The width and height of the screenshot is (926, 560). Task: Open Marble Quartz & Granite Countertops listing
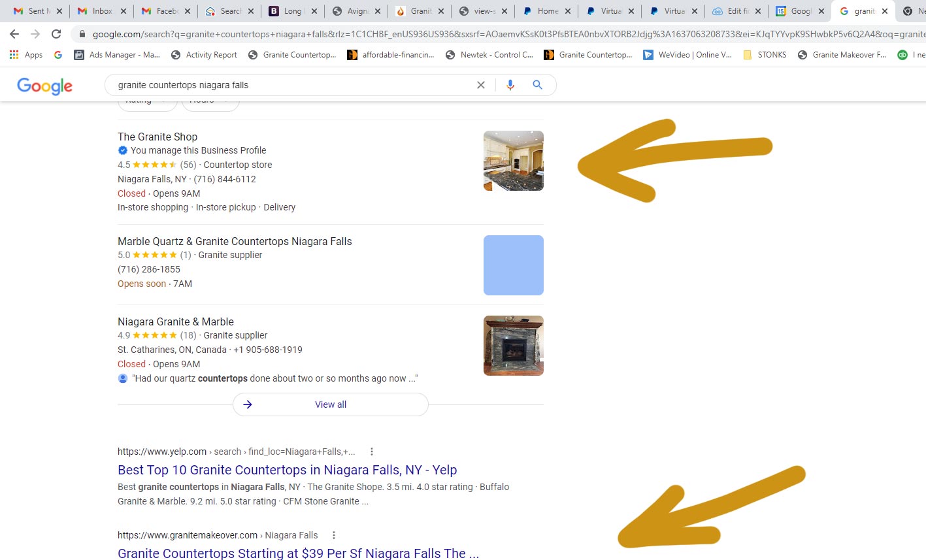(235, 241)
